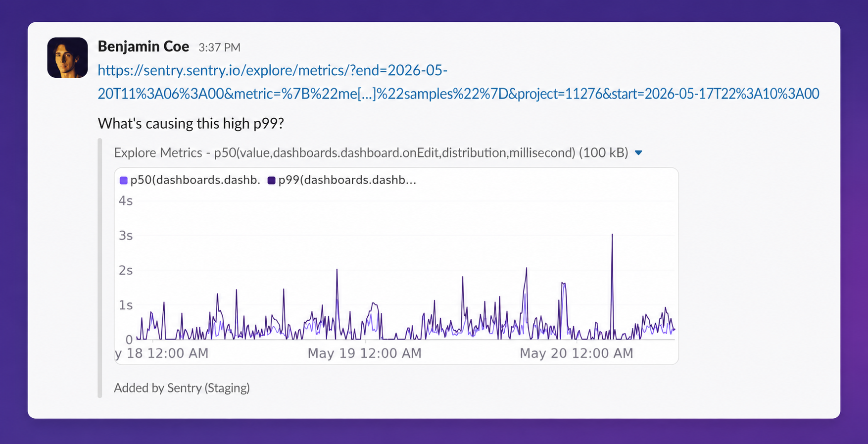Open the sentry.io explore metrics link
This screenshot has height=444, width=868.
(x=458, y=82)
